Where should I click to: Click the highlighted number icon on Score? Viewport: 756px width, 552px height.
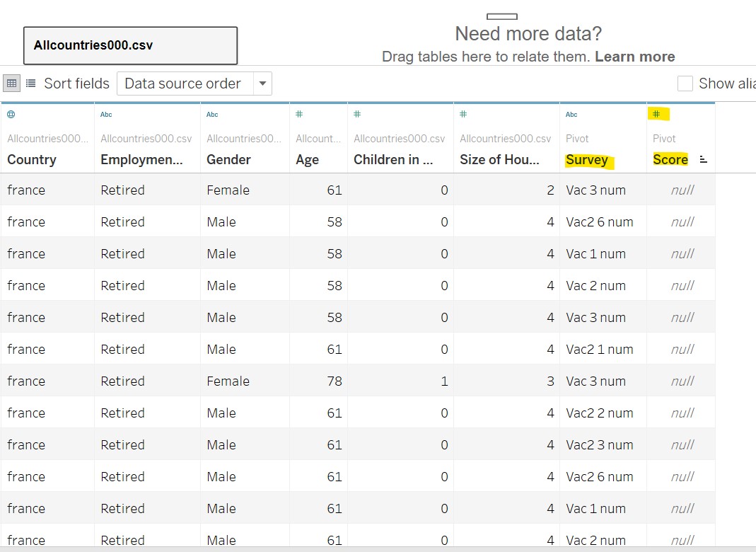(656, 113)
